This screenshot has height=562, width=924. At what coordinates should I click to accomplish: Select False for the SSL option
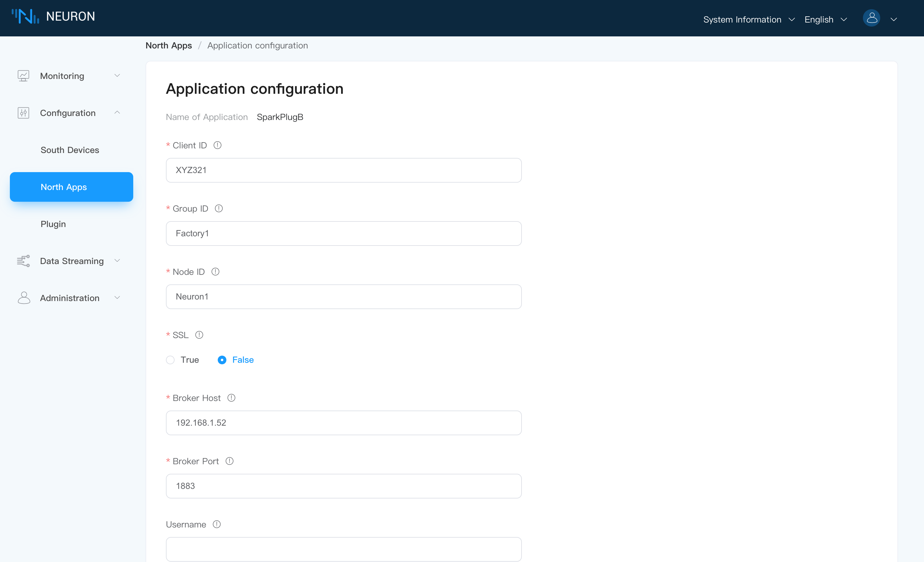(222, 360)
